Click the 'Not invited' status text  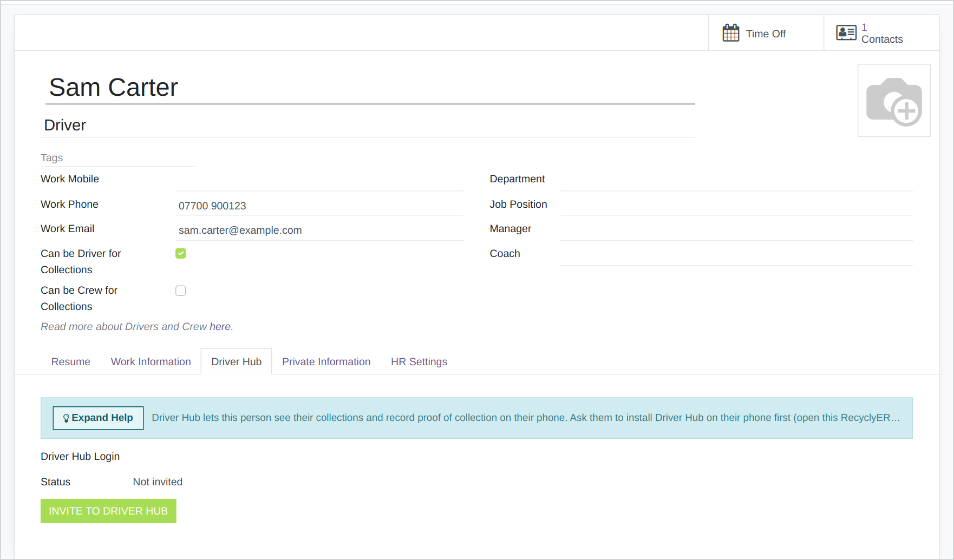click(x=158, y=482)
